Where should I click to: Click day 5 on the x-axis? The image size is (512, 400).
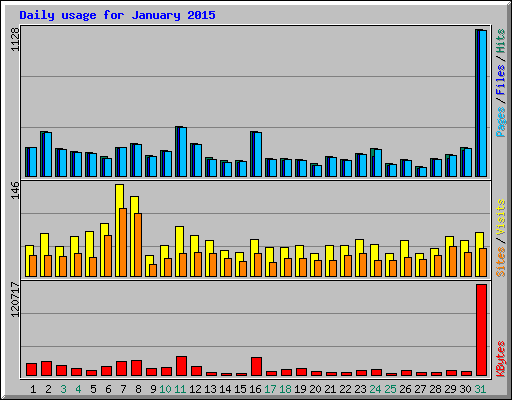(93, 389)
